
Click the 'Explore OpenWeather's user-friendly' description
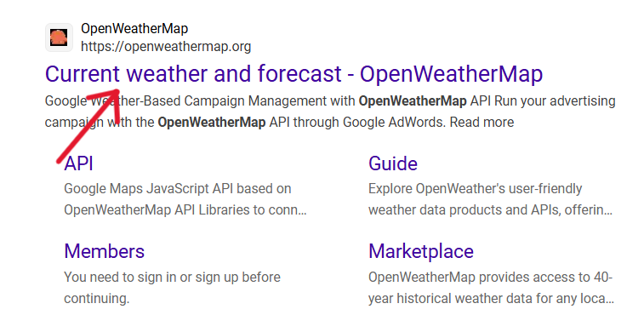(x=490, y=199)
